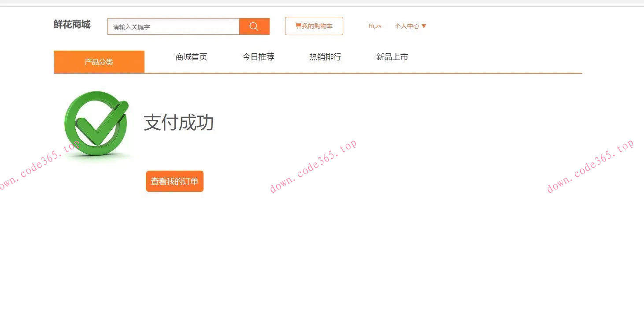Select the 热销排行 menu item
This screenshot has height=333, width=644.
[x=325, y=56]
